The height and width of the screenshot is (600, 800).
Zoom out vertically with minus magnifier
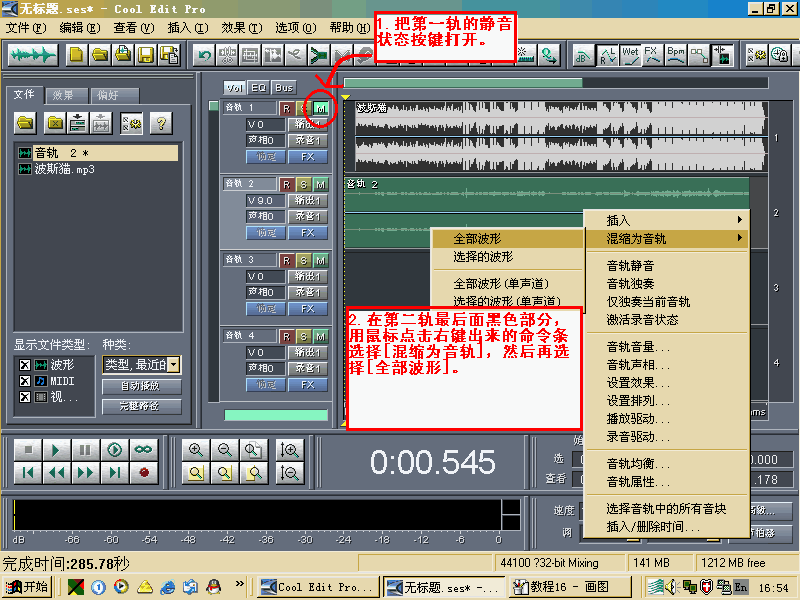pyautogui.click(x=289, y=473)
